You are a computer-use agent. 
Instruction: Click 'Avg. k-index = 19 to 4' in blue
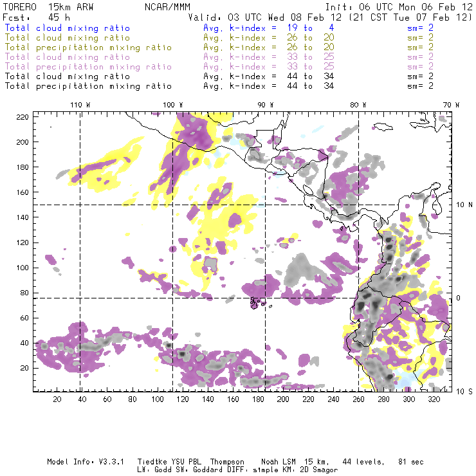point(269,28)
